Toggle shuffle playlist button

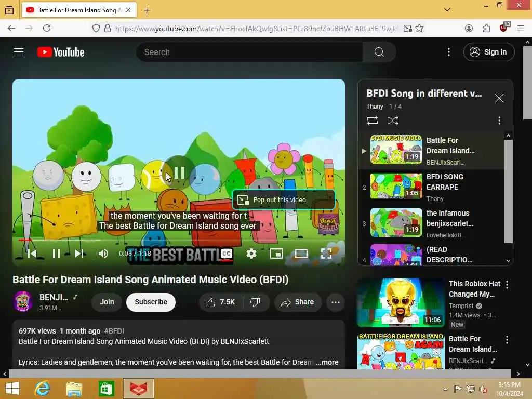(x=393, y=121)
